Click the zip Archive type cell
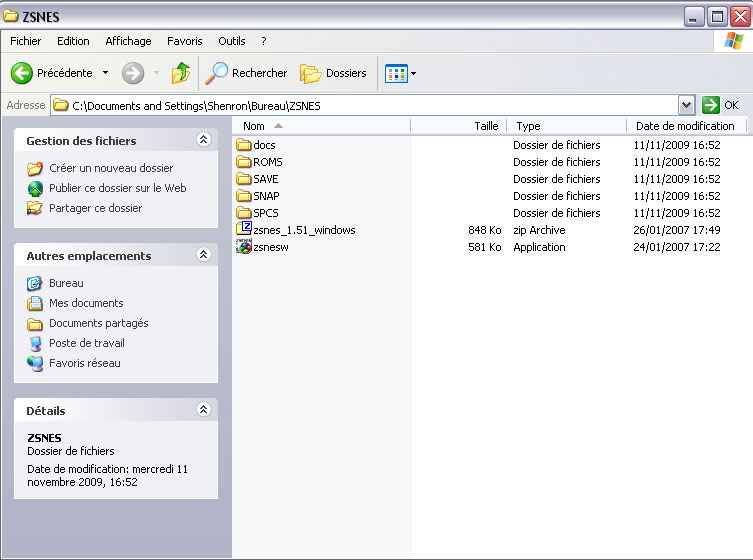753x560 pixels. [x=539, y=230]
